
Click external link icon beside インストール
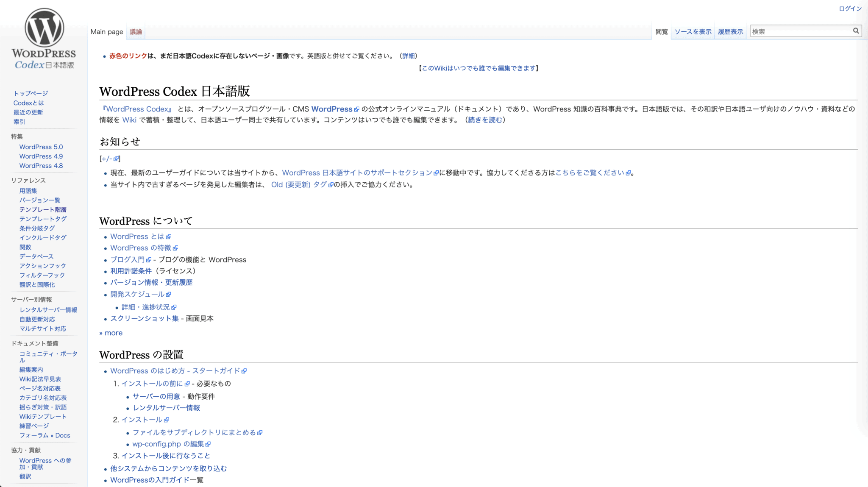pos(166,420)
